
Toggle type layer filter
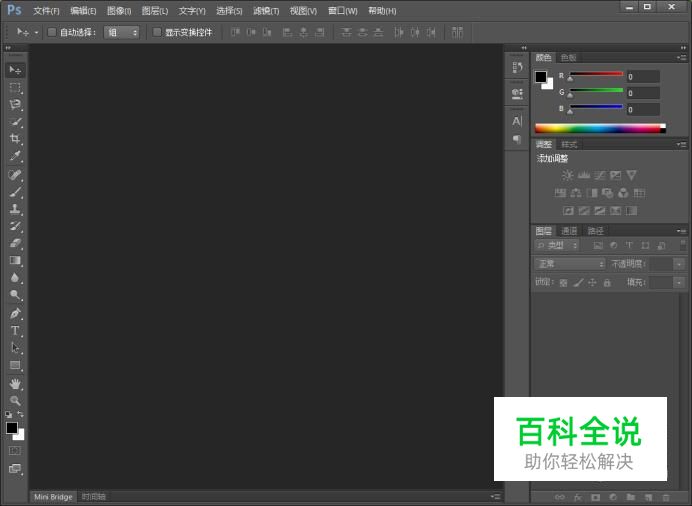[x=629, y=246]
